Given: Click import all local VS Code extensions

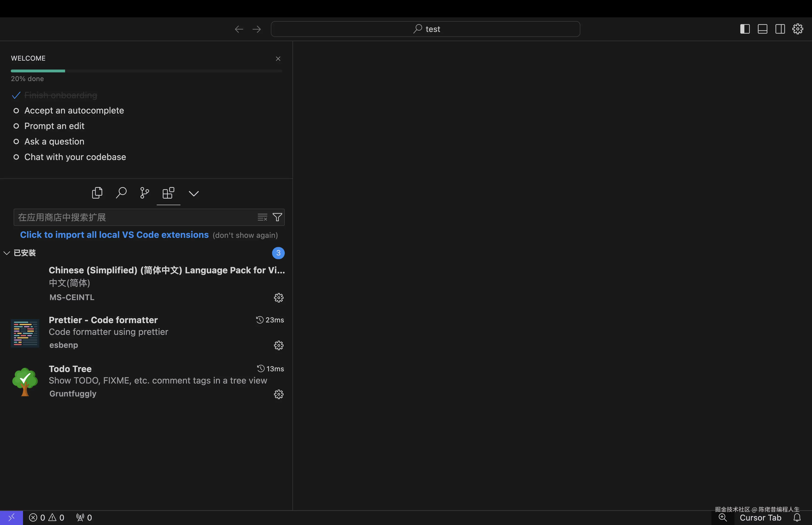Looking at the screenshot, I should click(114, 235).
